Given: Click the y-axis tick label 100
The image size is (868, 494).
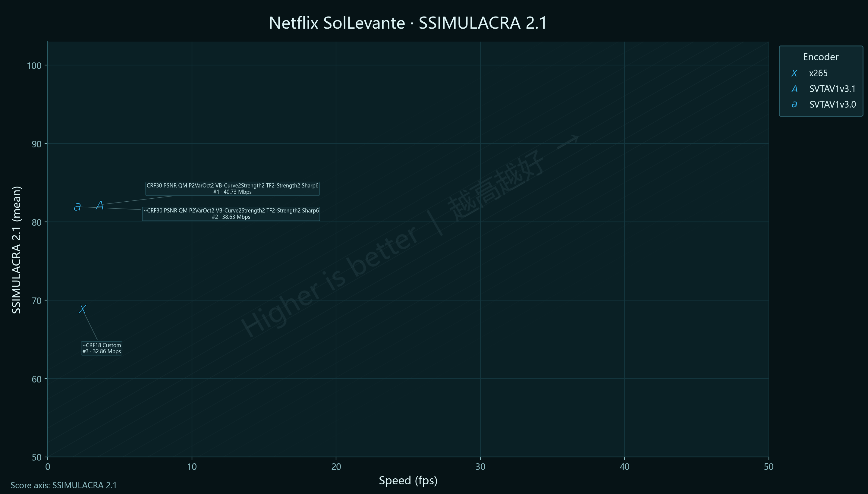Looking at the screenshot, I should point(34,65).
